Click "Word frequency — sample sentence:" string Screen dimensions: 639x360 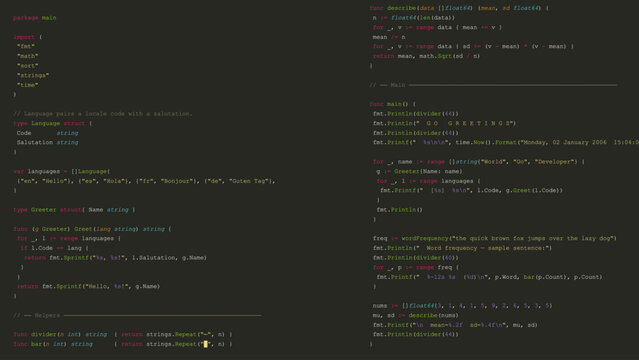tap(484, 248)
